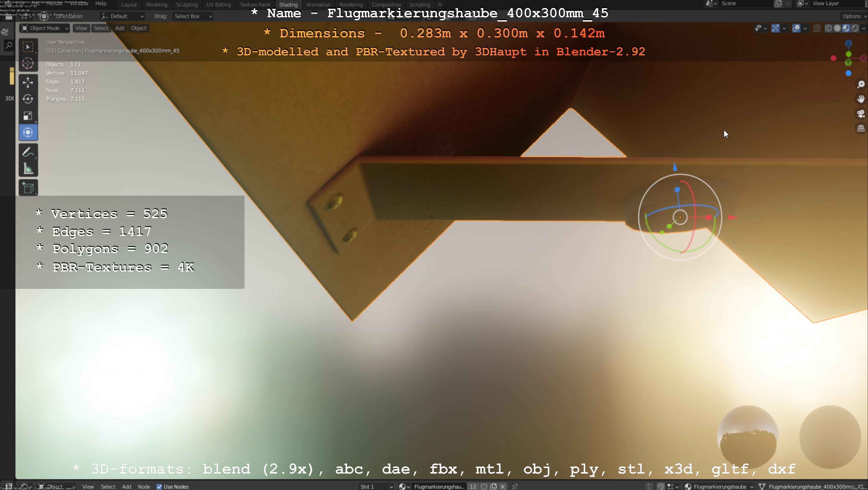Select the Measure tool
868x490 pixels.
point(28,169)
